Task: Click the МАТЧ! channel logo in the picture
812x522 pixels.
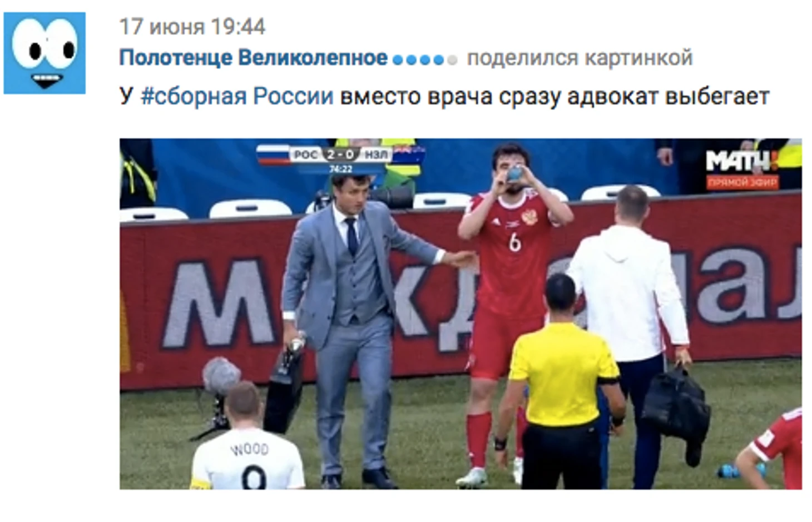Action: tap(742, 161)
